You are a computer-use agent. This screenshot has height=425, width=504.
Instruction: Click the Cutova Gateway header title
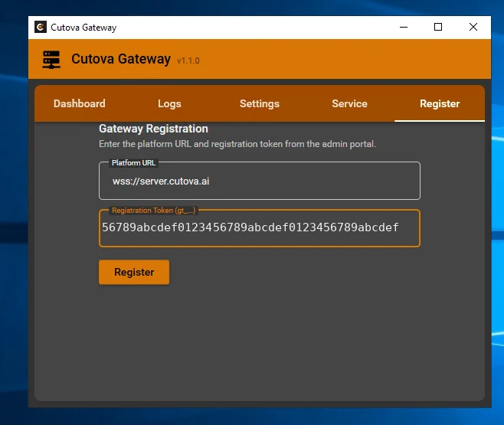tap(121, 59)
